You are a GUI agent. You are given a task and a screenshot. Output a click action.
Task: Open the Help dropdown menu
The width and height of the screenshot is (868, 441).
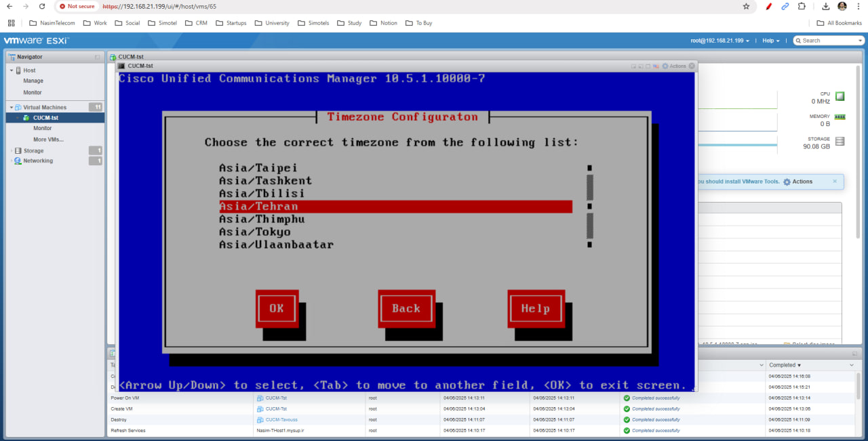(x=771, y=41)
